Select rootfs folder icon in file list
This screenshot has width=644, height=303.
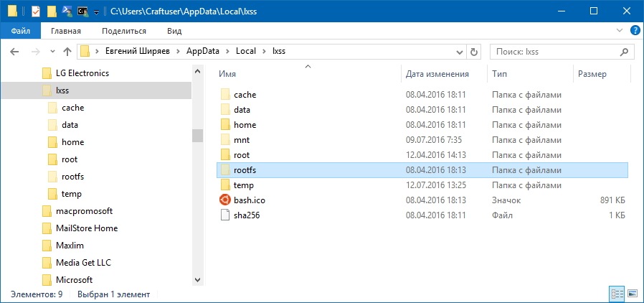pos(224,169)
